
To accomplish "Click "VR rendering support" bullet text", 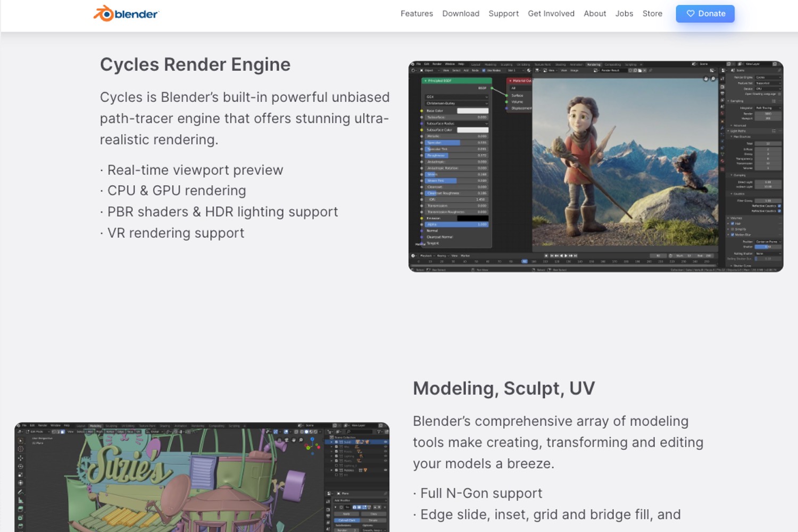I will (x=176, y=233).
